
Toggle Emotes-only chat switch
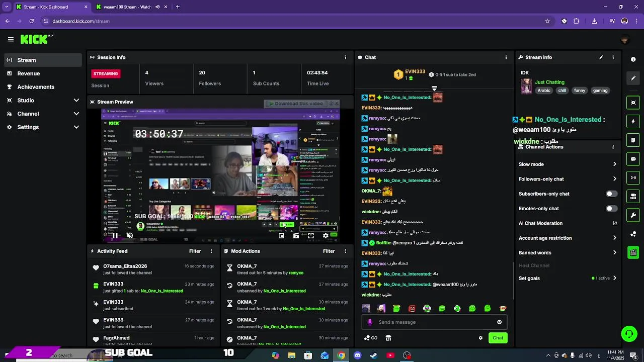(611, 208)
